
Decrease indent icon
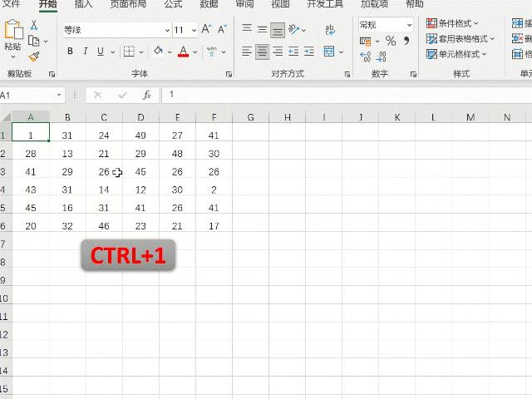click(x=293, y=52)
